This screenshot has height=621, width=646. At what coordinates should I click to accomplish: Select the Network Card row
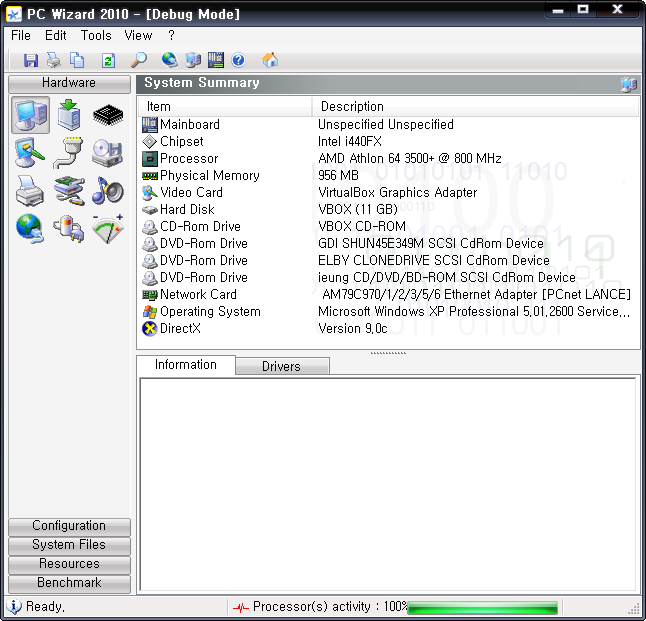[x=389, y=295]
